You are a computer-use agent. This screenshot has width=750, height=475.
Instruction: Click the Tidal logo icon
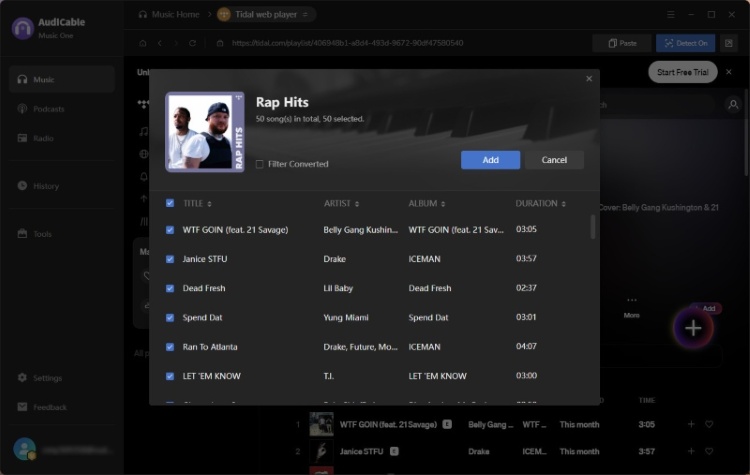pyautogui.click(x=143, y=104)
